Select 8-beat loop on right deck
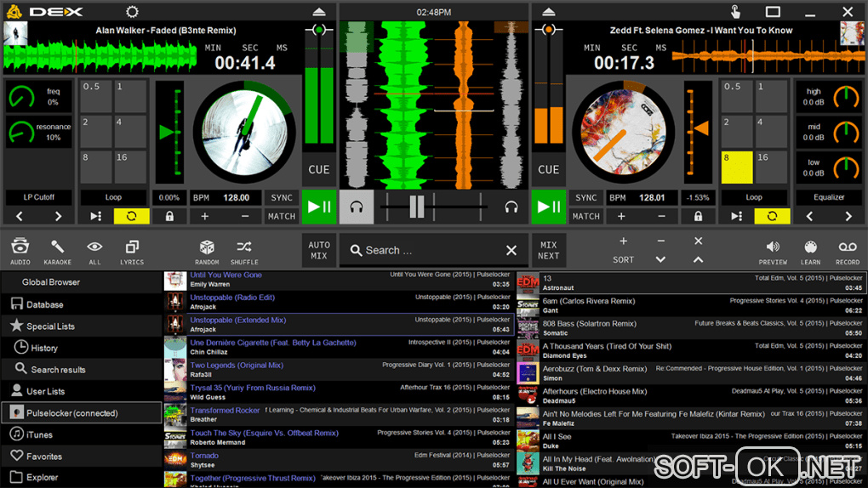 point(737,167)
